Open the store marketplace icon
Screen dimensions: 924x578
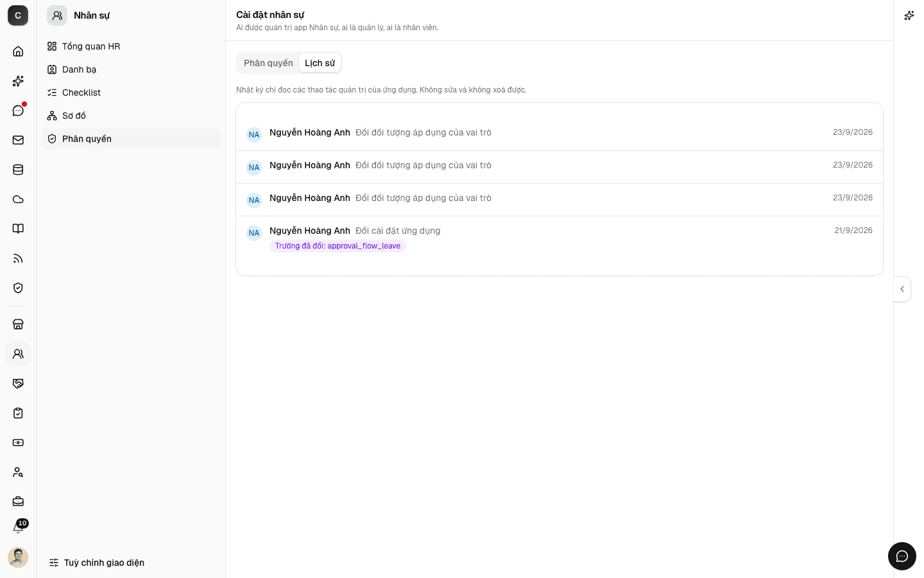[18, 324]
